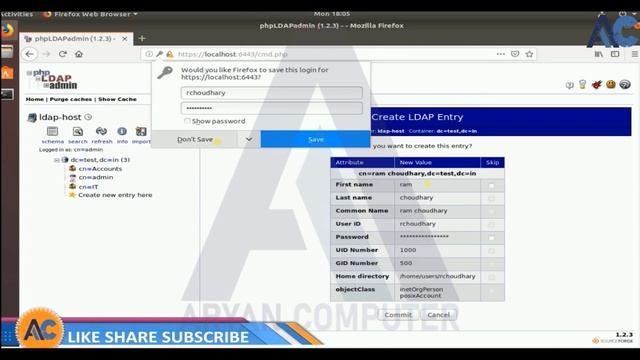This screenshot has width=640, height=360.
Task: Click Create new entry here
Action: (115, 195)
